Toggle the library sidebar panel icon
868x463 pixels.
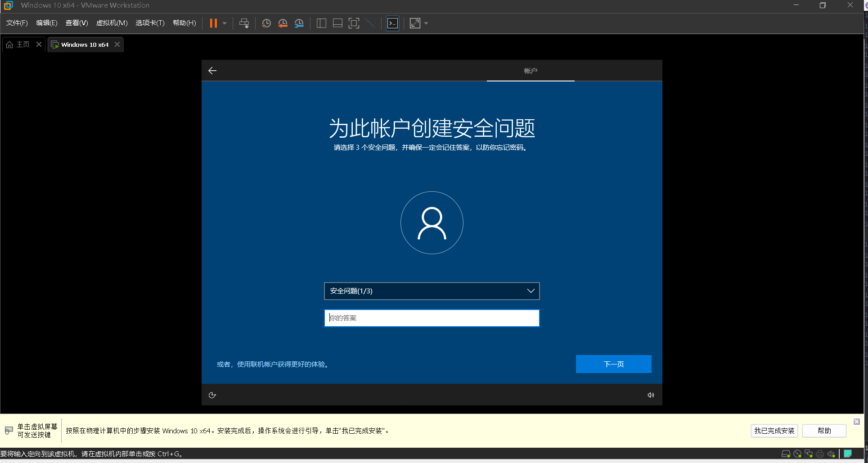point(321,23)
